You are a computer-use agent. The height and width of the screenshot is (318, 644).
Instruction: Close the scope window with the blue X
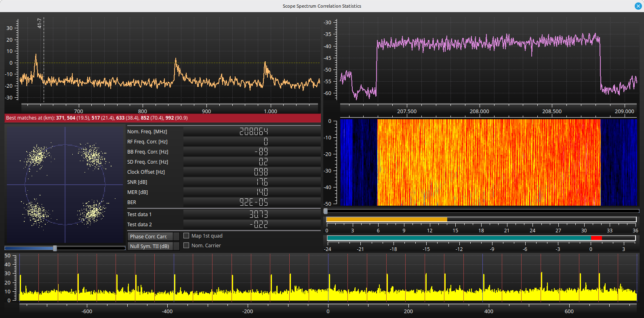pos(638,6)
